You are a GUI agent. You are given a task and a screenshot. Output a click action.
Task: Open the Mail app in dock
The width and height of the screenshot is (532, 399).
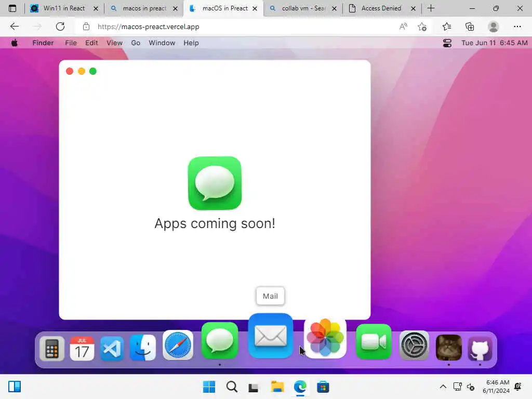point(270,336)
